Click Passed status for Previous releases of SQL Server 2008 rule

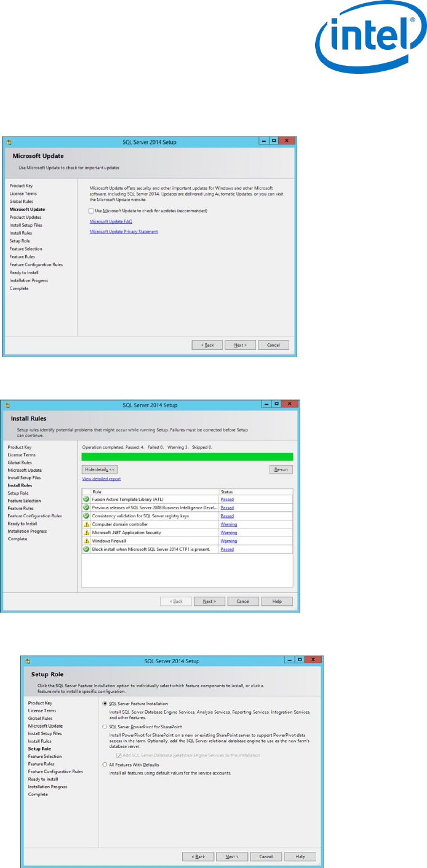click(x=227, y=508)
